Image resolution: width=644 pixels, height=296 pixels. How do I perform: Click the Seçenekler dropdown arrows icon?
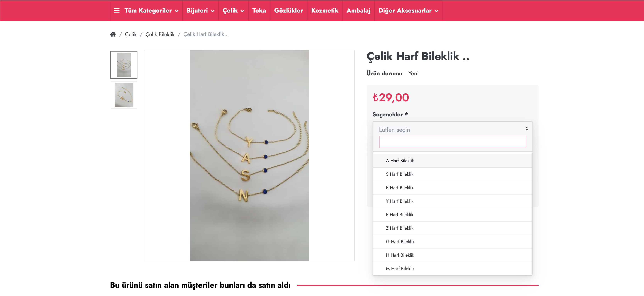click(x=526, y=129)
